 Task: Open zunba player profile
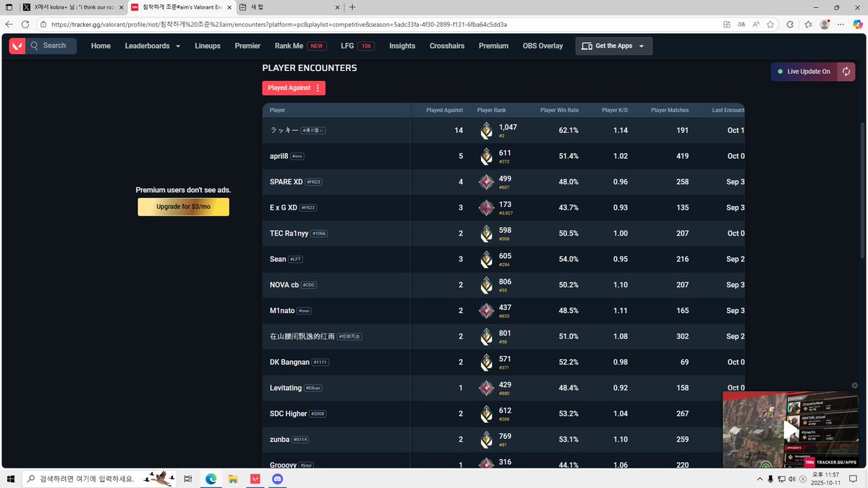[279, 440]
